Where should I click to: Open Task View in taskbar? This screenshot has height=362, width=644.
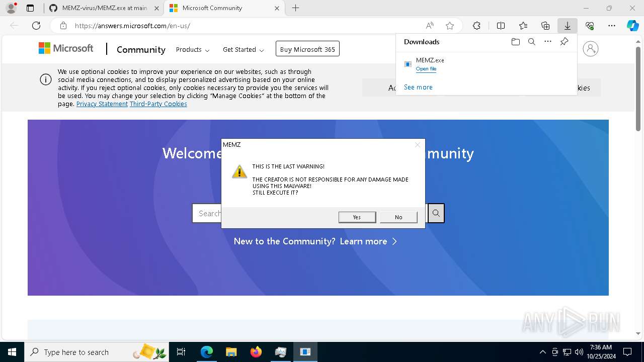tap(181, 352)
